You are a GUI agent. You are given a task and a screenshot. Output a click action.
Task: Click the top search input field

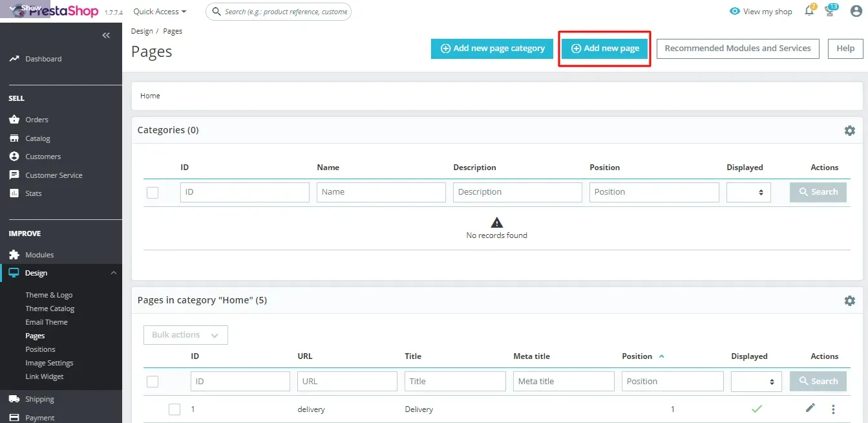pos(279,12)
